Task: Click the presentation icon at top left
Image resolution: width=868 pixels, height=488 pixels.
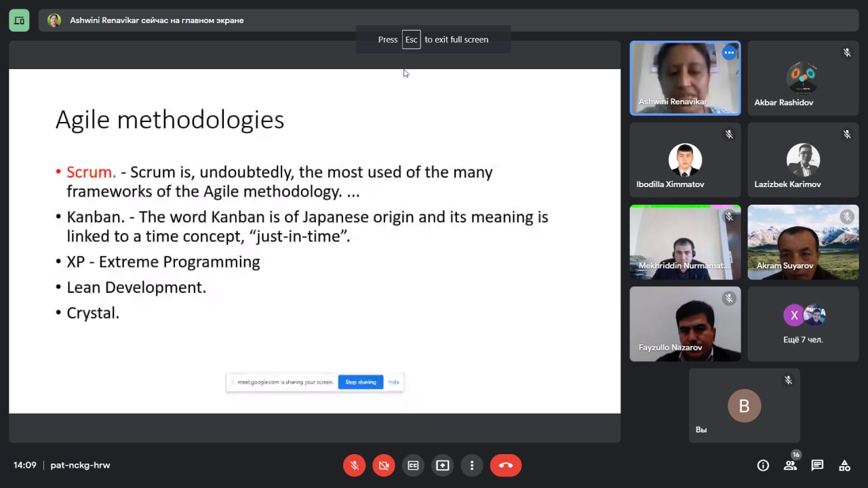Action: [x=19, y=20]
